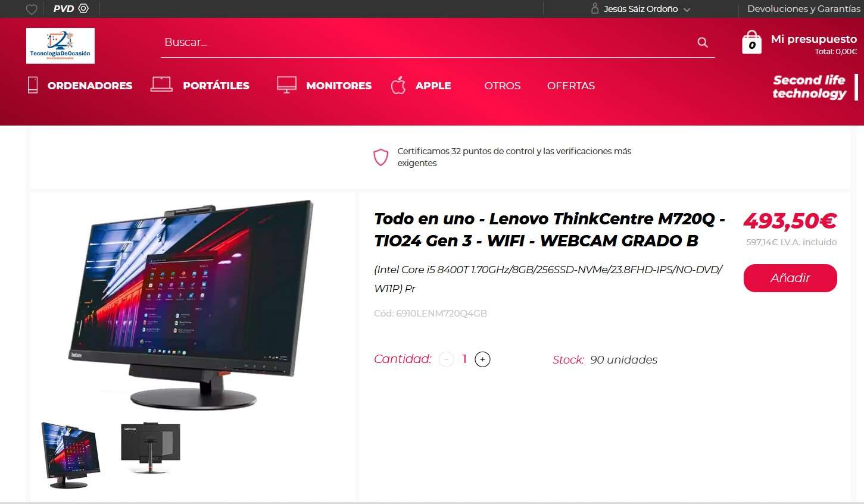Increase quantity with the plus button

[x=482, y=359]
